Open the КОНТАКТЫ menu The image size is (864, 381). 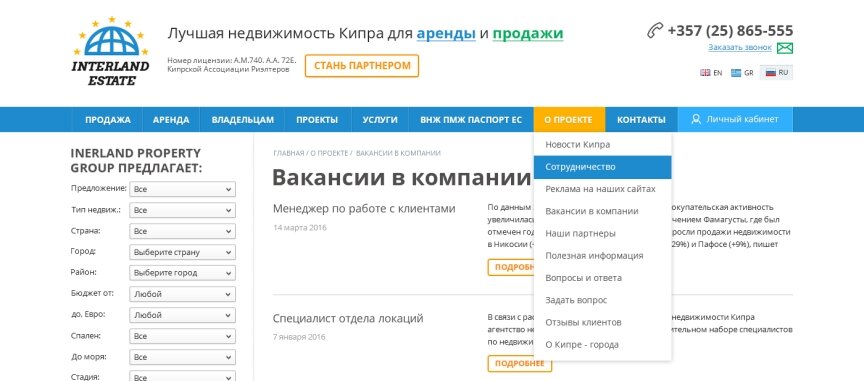[x=641, y=120]
